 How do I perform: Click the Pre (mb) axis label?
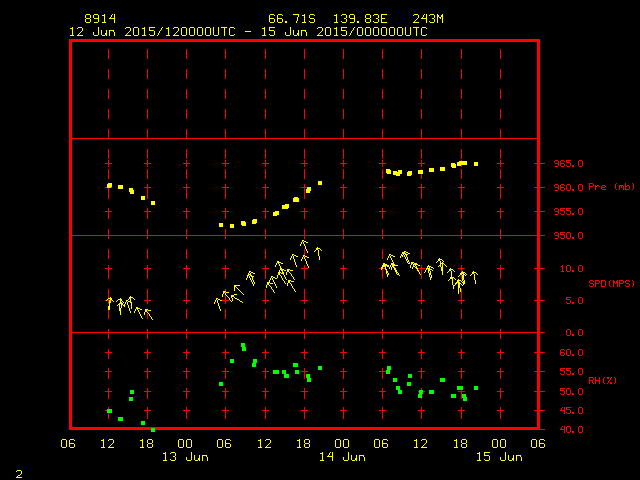tap(612, 187)
